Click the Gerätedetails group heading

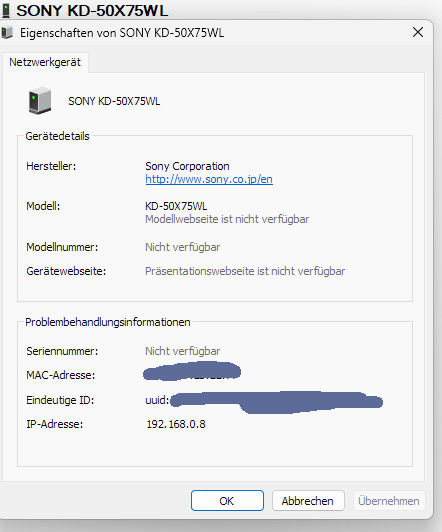click(x=57, y=136)
